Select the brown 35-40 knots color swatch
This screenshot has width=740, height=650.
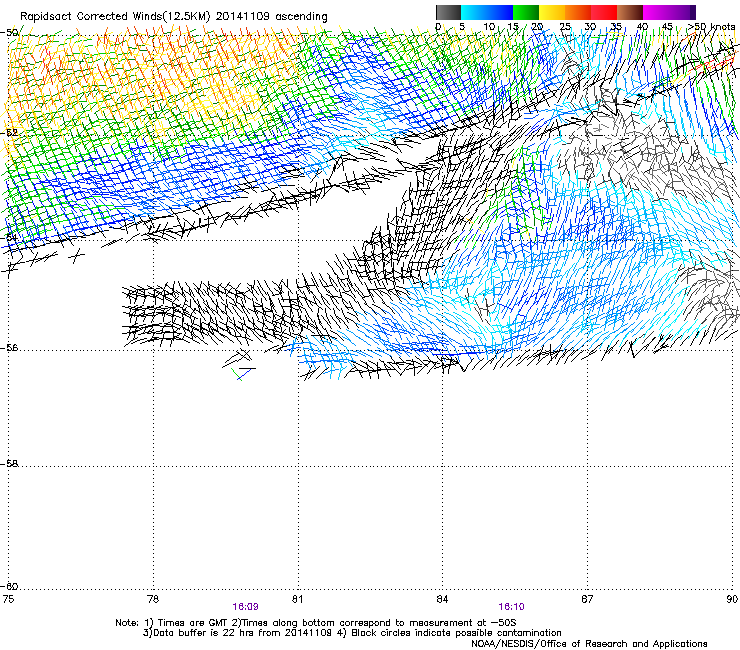[x=630, y=13]
